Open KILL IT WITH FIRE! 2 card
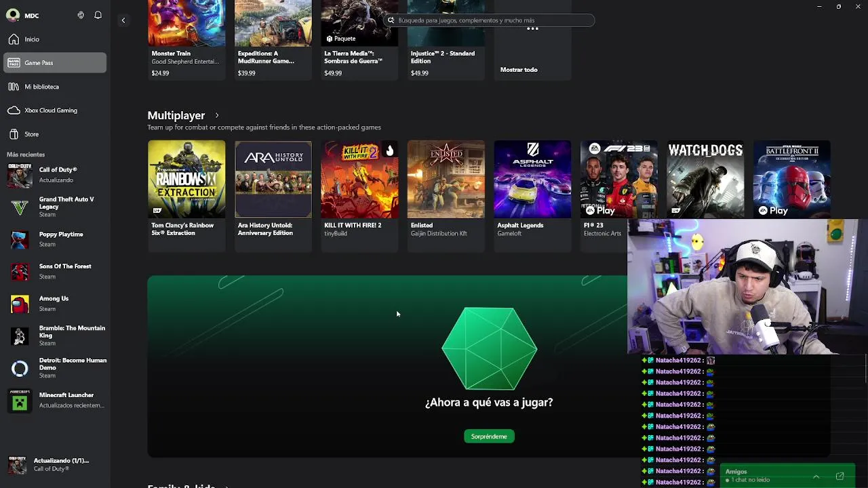The image size is (868, 488). point(359,196)
